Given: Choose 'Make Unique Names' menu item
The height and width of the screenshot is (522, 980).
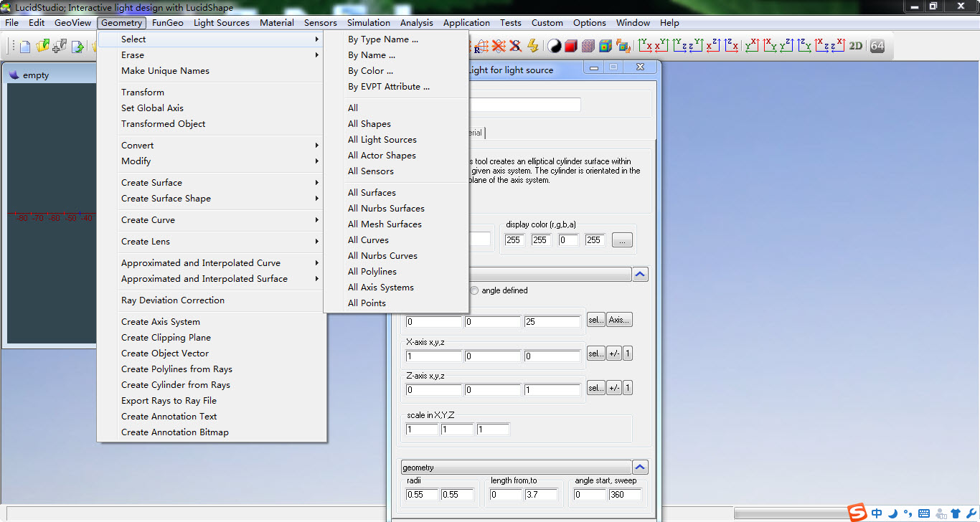Looking at the screenshot, I should pyautogui.click(x=165, y=71).
